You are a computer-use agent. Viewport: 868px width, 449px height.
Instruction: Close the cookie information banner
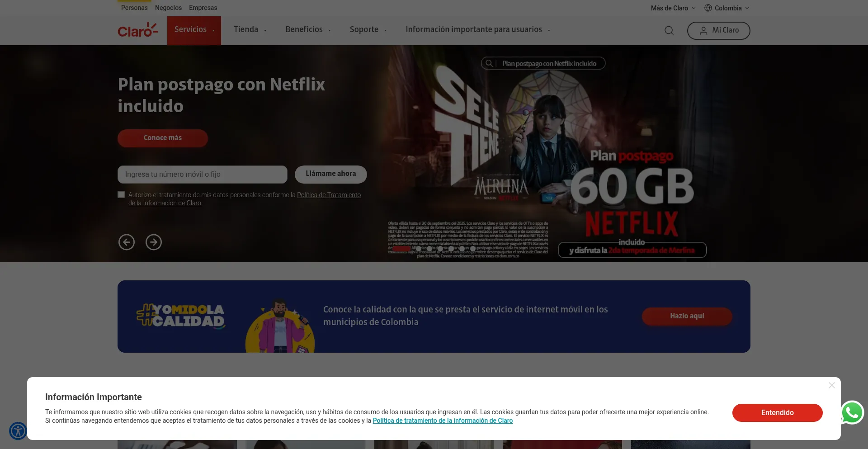pyautogui.click(x=831, y=385)
